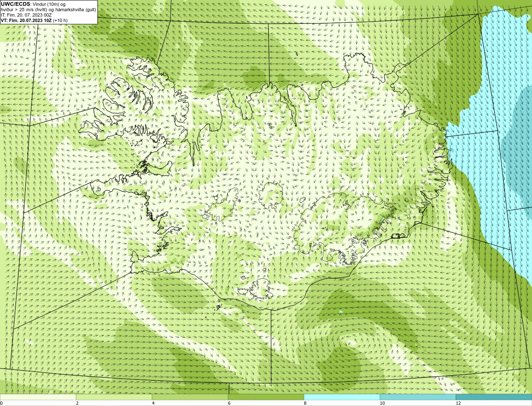
Task: Click the light green 2–4 legend color segment
Action: (114, 397)
